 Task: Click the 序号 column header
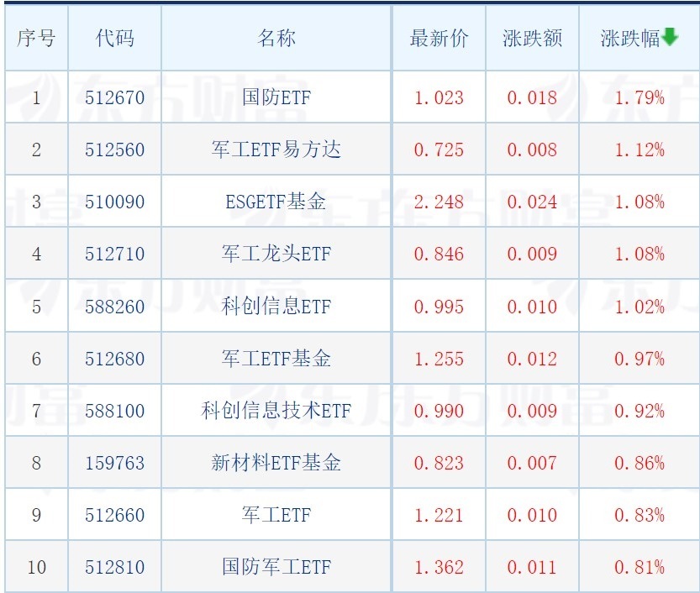pyautogui.click(x=36, y=39)
